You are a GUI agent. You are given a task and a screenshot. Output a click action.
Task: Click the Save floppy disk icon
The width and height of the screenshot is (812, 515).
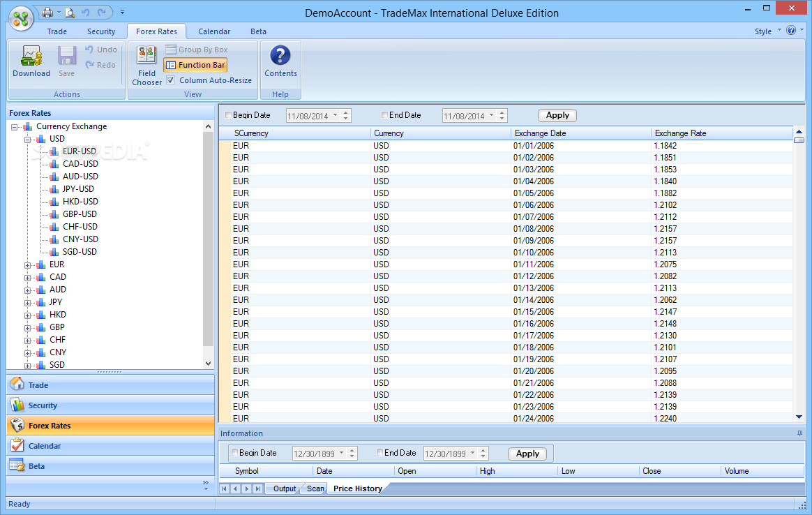click(67, 56)
